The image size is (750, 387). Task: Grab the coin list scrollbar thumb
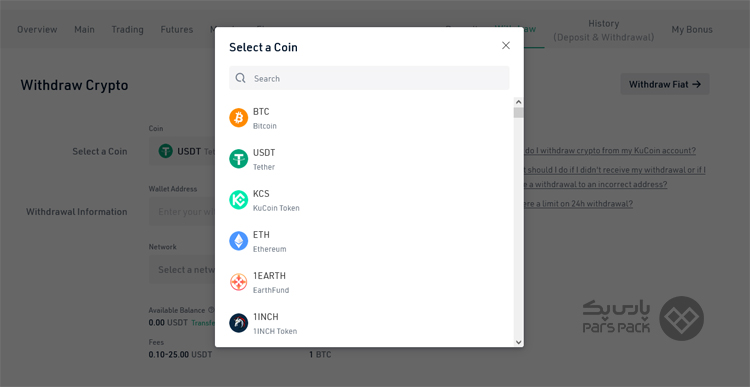(x=518, y=113)
